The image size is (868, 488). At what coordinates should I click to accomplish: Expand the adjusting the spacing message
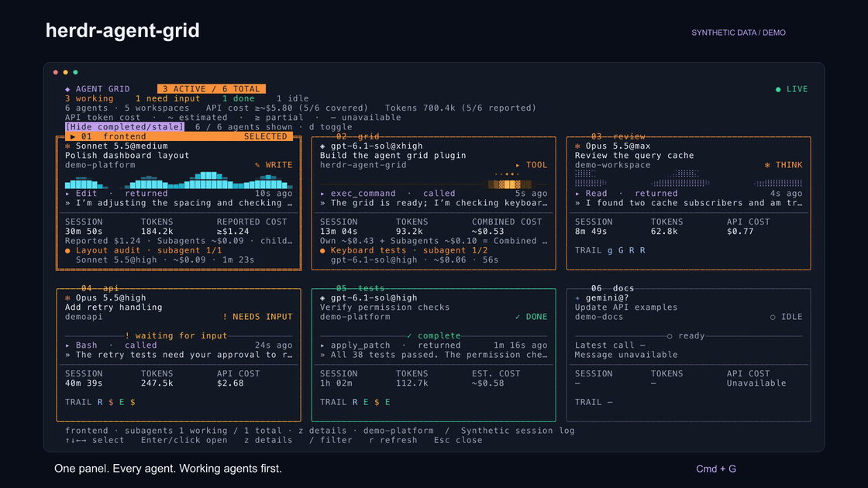coord(179,203)
